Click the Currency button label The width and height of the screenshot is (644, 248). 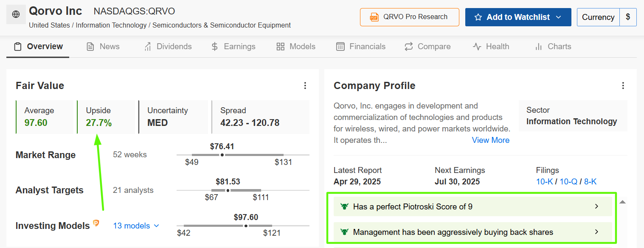pos(598,17)
